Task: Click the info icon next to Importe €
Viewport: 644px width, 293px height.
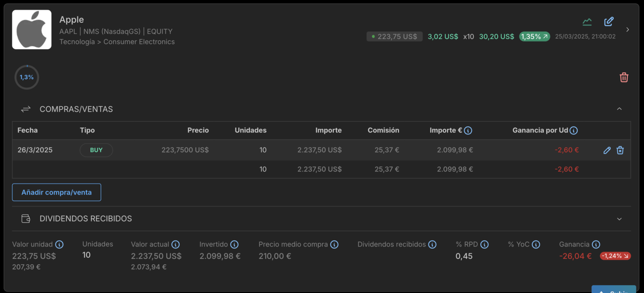Action: (x=468, y=130)
